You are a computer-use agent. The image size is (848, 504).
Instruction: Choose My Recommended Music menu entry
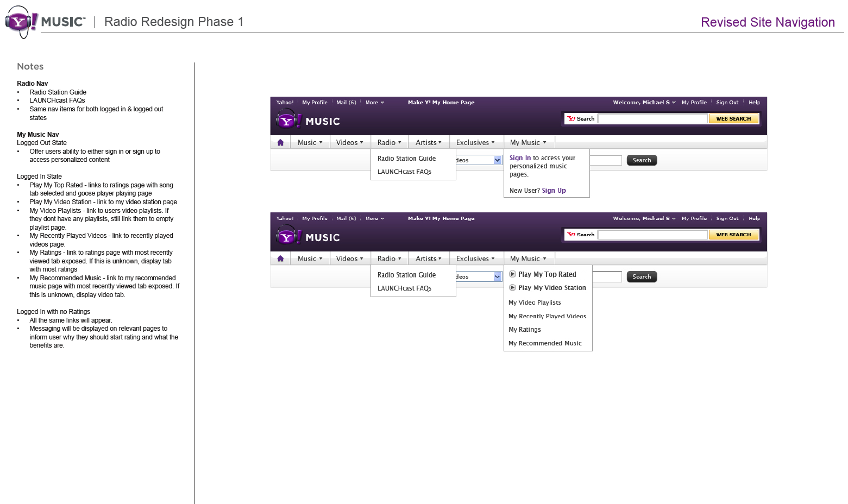click(545, 343)
